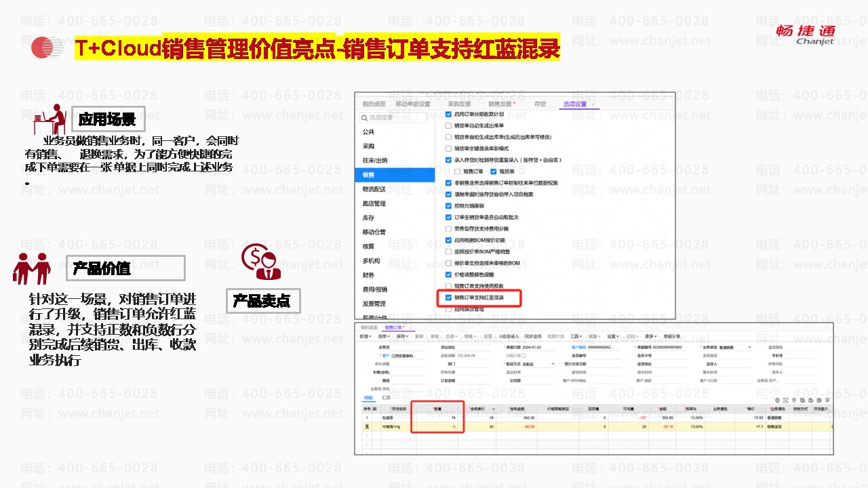Viewport: 868px width, 488px height.
Task: Click the Chanjet logo in the slide corner
Action: pos(806,35)
